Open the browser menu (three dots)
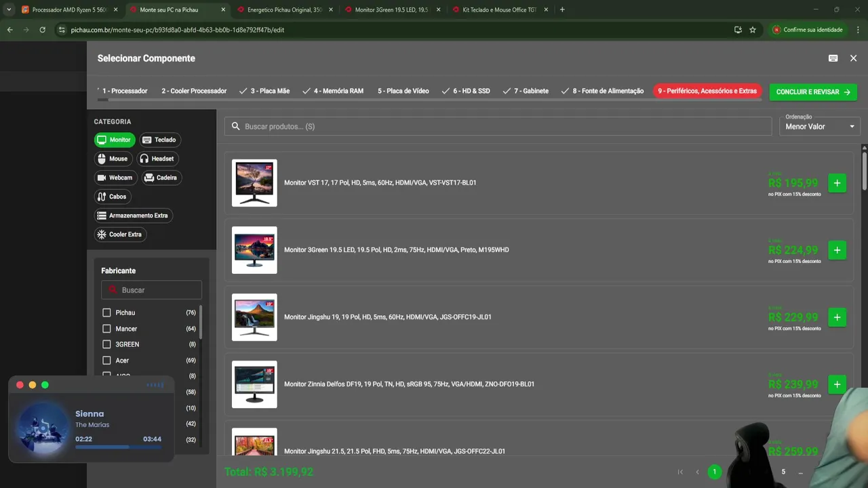The height and width of the screenshot is (488, 868). (x=859, y=30)
